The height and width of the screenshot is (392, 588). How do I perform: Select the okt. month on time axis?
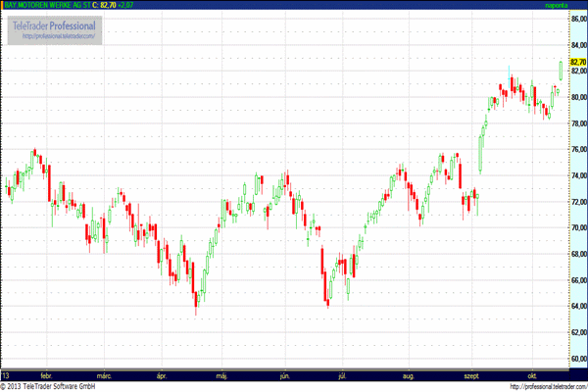pos(532,375)
